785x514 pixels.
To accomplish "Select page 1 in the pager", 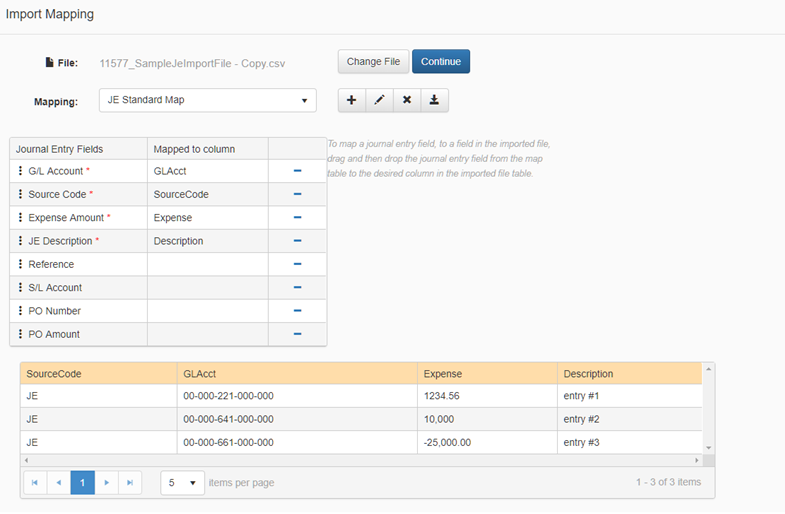I will tap(82, 482).
